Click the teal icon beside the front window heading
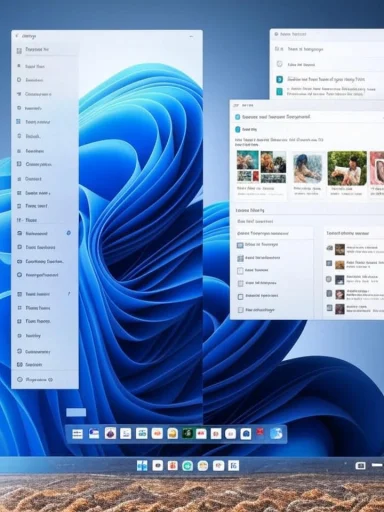 pyautogui.click(x=237, y=117)
